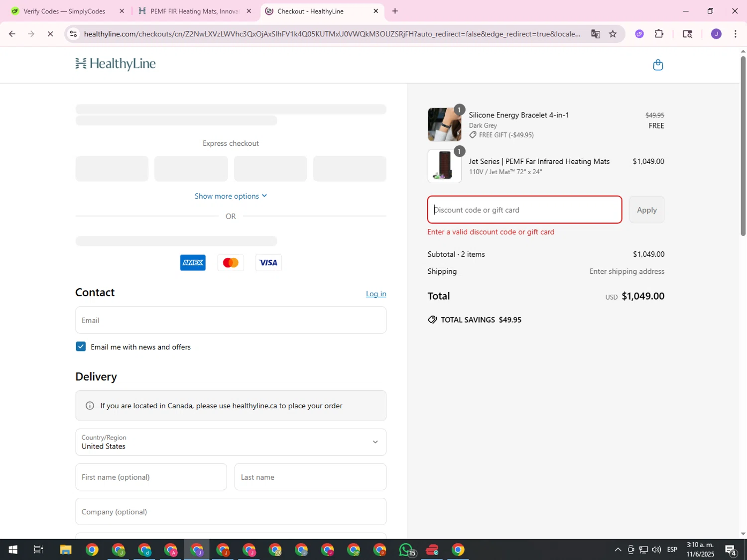Screen dimensions: 747x560
Task: Show hidden system tray icons
Action: coord(618,550)
